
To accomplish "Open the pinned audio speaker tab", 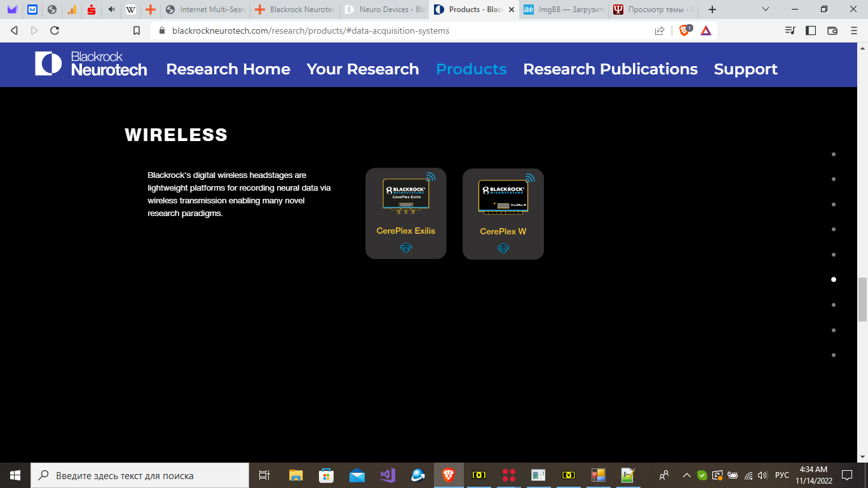I will (x=111, y=10).
